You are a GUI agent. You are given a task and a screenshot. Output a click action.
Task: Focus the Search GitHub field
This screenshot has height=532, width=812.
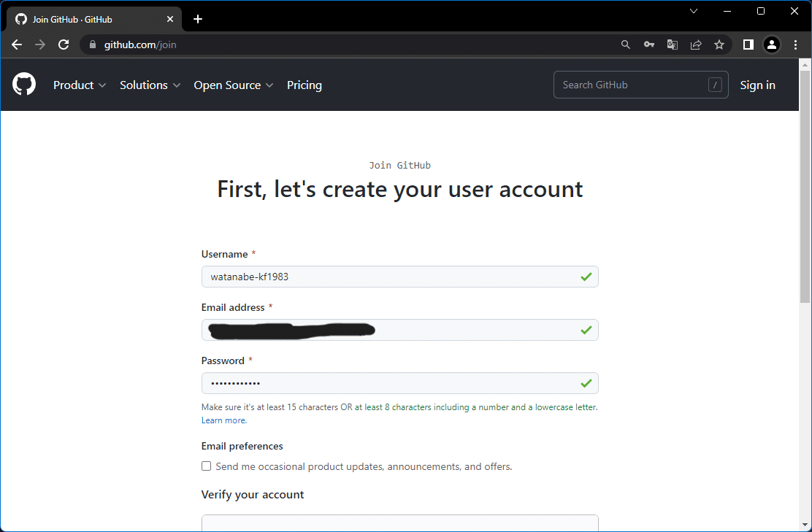click(640, 85)
